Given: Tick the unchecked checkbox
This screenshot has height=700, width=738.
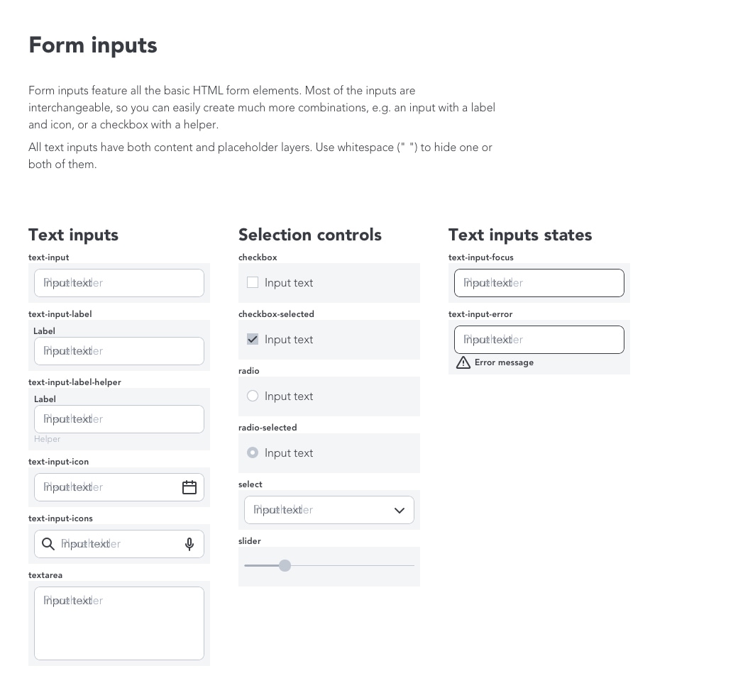Looking at the screenshot, I should pyautogui.click(x=253, y=282).
